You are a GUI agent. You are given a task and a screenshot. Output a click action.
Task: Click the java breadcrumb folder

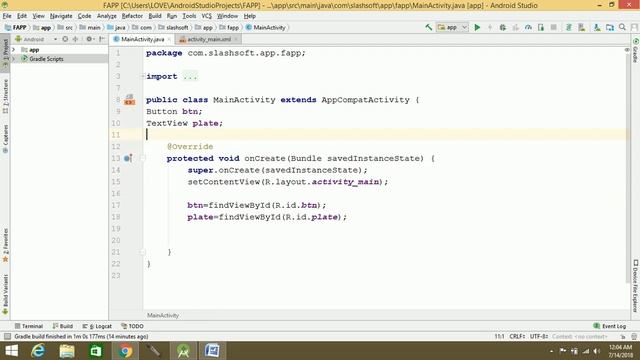coord(116,27)
